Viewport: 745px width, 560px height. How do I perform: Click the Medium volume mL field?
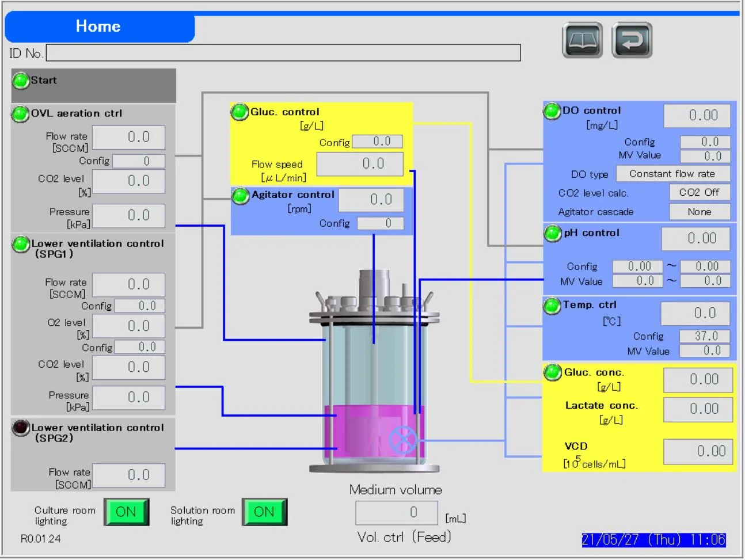(398, 513)
